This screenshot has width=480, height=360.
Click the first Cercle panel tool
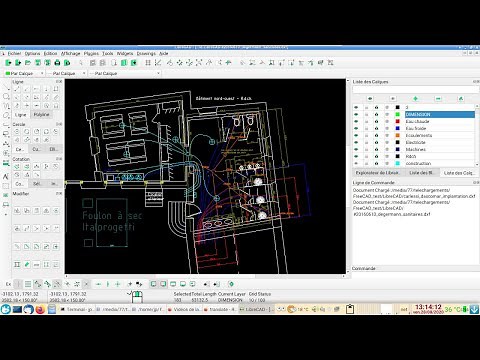(x=17, y=132)
